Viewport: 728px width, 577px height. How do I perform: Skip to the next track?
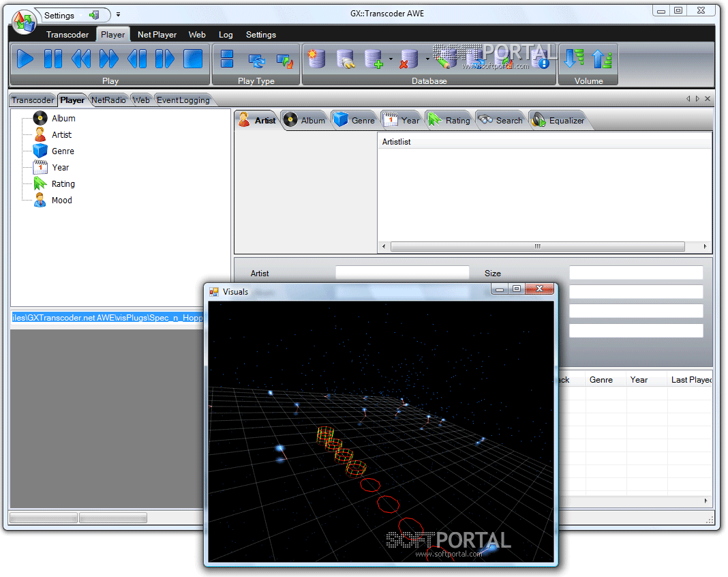[x=165, y=59]
